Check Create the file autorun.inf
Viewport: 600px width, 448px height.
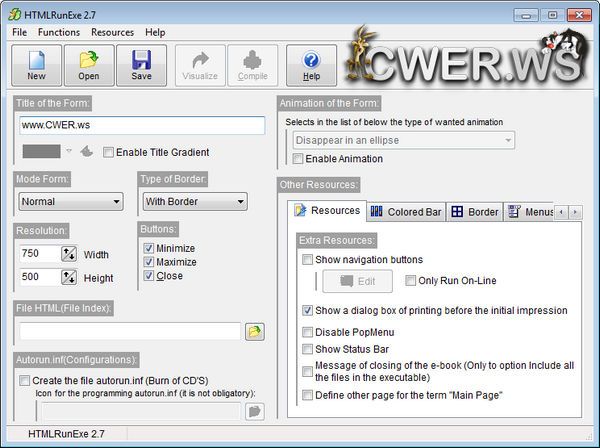(24, 380)
